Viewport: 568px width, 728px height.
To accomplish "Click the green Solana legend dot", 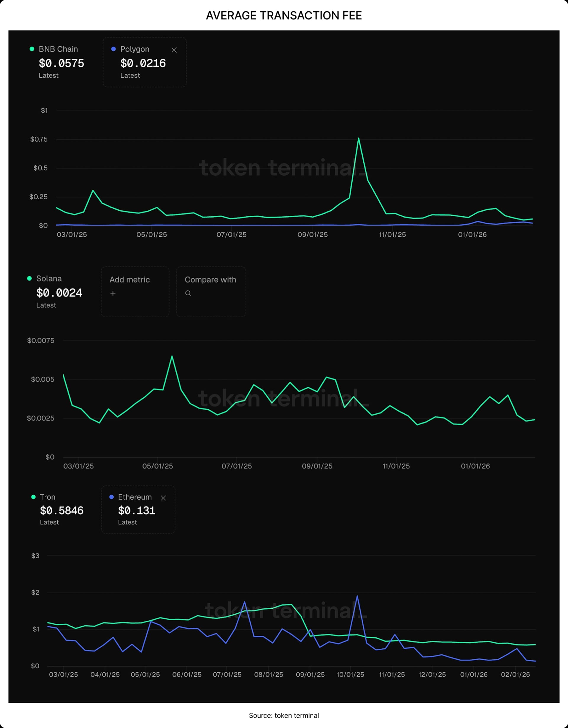I will point(30,279).
